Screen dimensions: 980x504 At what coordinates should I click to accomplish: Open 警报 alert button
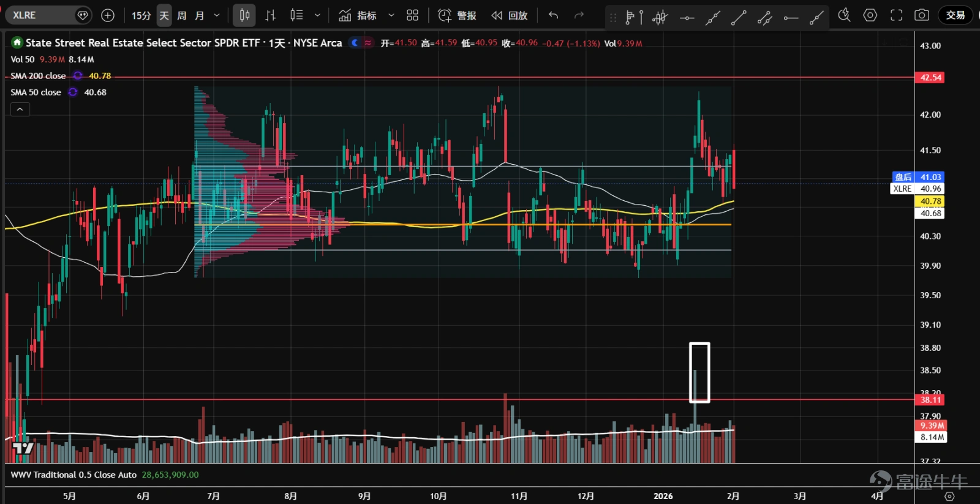[x=458, y=15]
